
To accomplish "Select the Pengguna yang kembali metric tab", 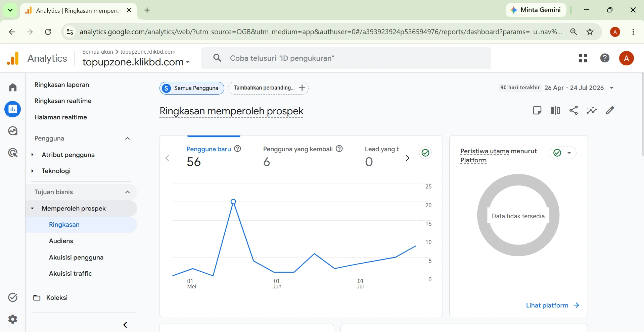I will pyautogui.click(x=303, y=157).
